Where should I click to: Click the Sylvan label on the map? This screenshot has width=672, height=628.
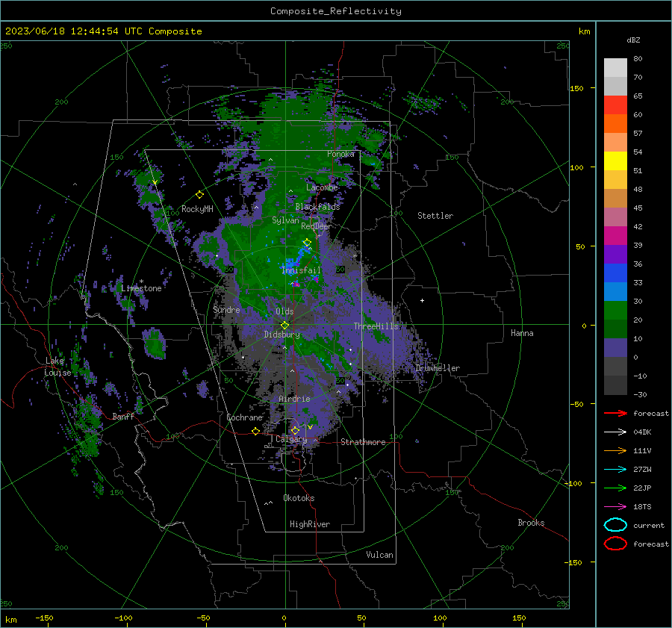pos(285,220)
